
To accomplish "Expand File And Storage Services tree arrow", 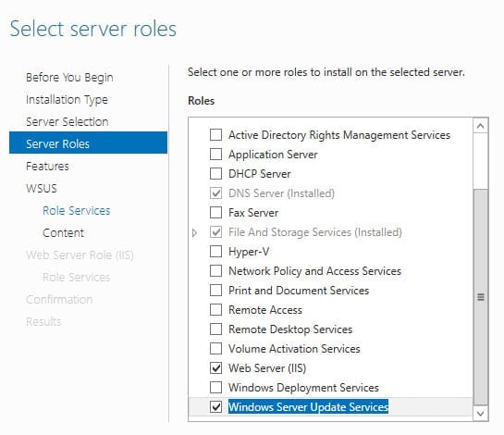I will pyautogui.click(x=194, y=232).
